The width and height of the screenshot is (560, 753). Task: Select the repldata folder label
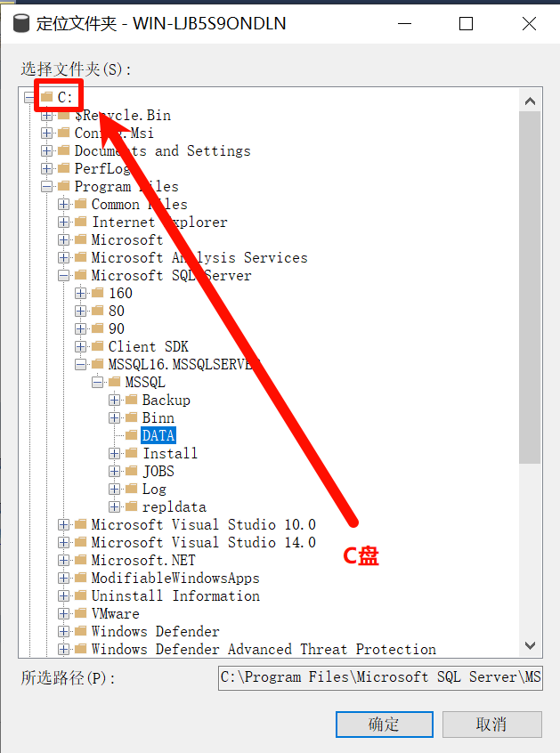[x=174, y=506]
